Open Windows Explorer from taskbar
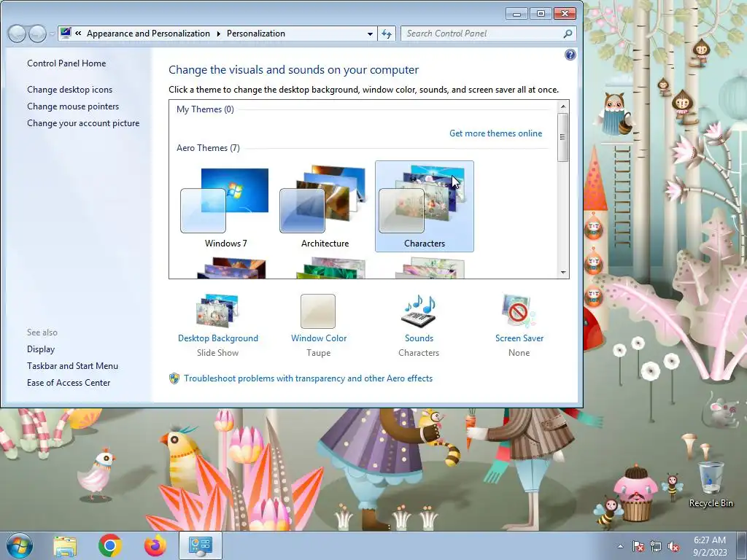This screenshot has height=560, width=747. click(65, 545)
